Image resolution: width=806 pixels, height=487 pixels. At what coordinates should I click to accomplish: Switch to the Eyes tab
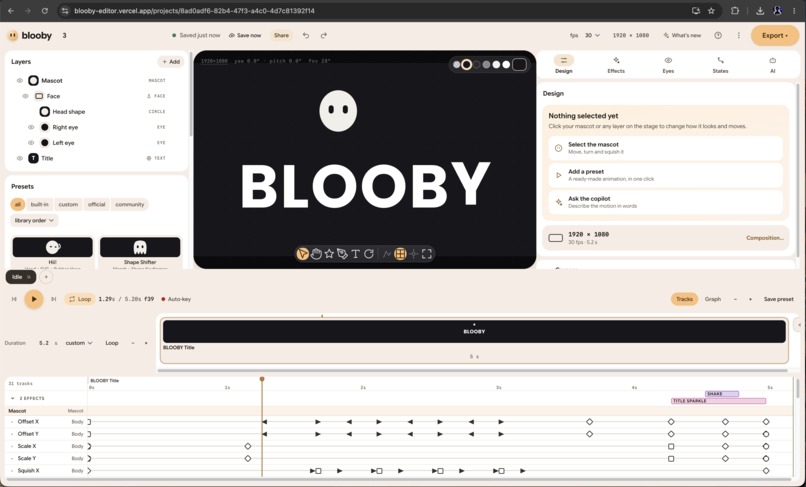point(668,65)
